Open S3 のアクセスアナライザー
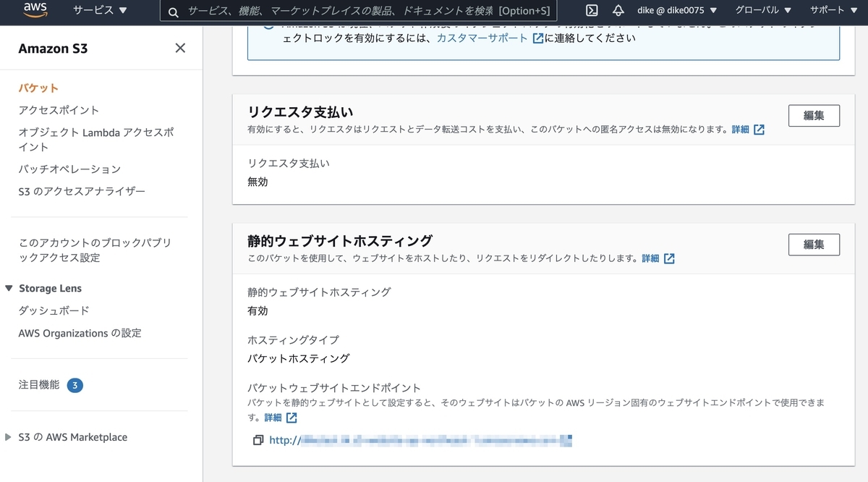Viewport: 868px width, 482px height. pyautogui.click(x=82, y=191)
